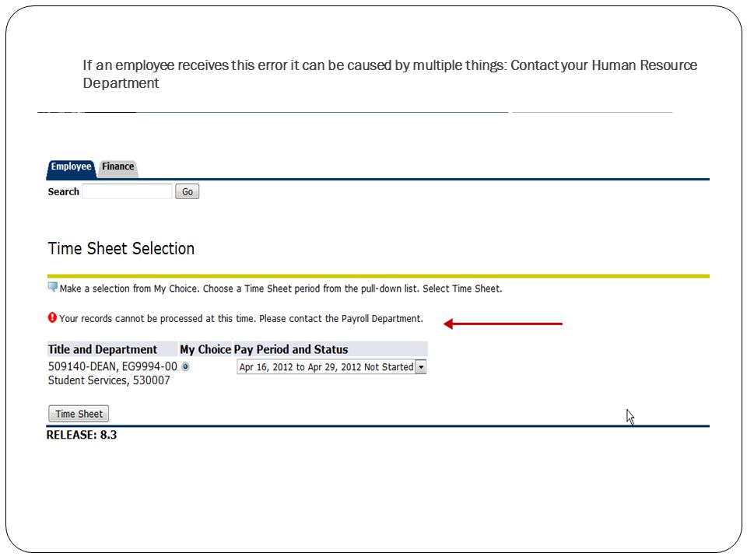This screenshot has width=747, height=560.
Task: Click the Pay Period and Status header
Action: coord(290,349)
